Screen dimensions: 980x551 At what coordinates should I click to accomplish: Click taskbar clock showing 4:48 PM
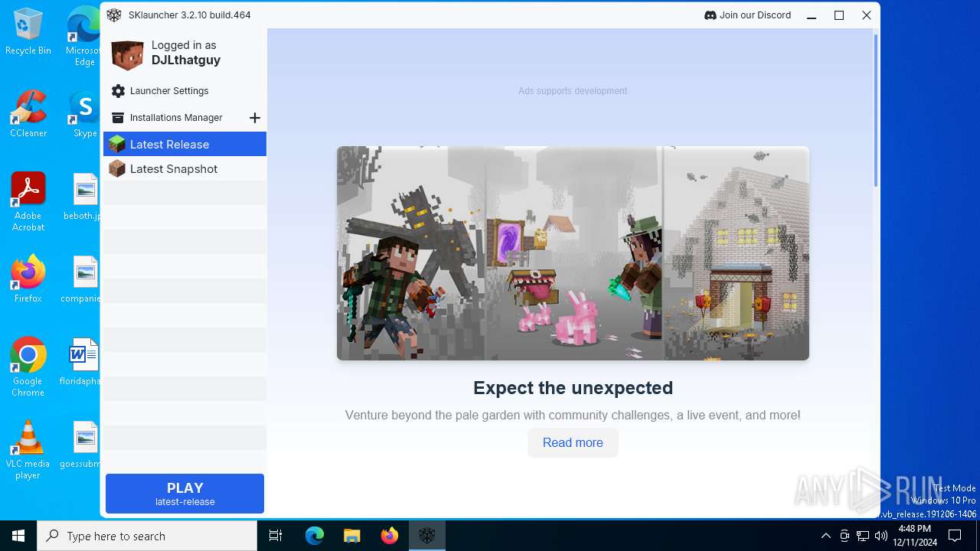[x=914, y=536]
